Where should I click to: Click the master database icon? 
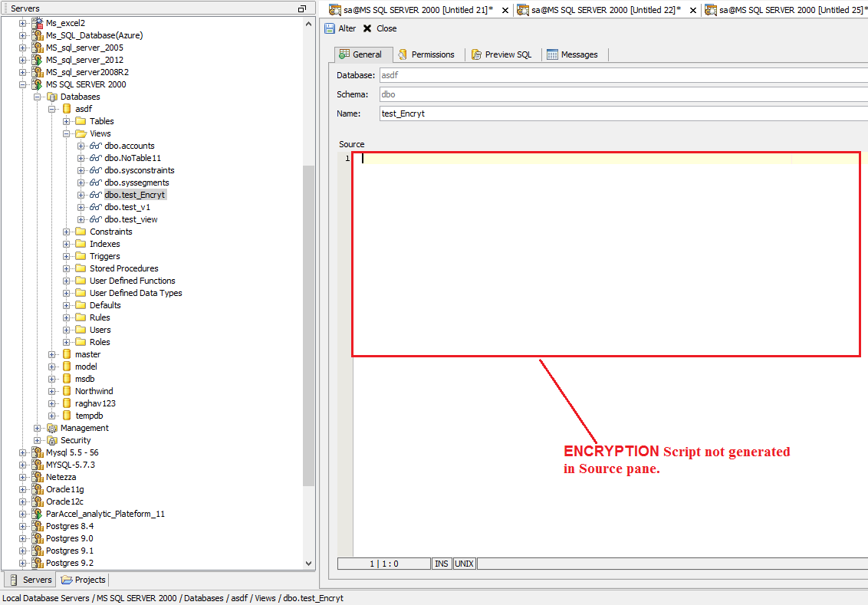[67, 354]
